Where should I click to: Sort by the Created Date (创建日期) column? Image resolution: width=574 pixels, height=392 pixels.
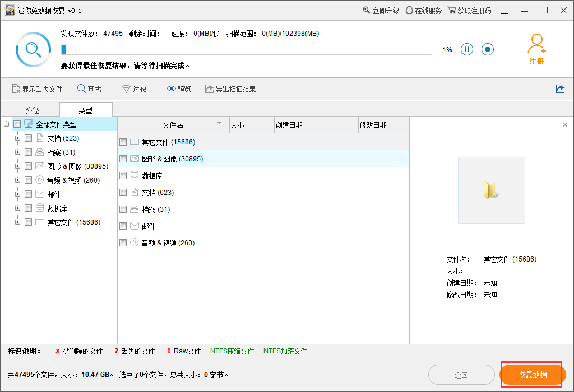pos(316,125)
